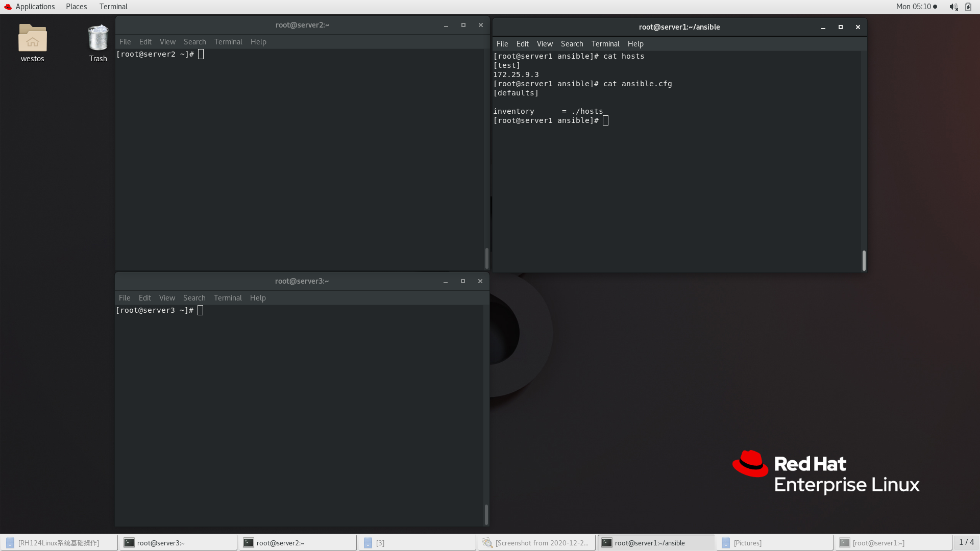Click the server1 terminal scrollbar

pos(864,260)
